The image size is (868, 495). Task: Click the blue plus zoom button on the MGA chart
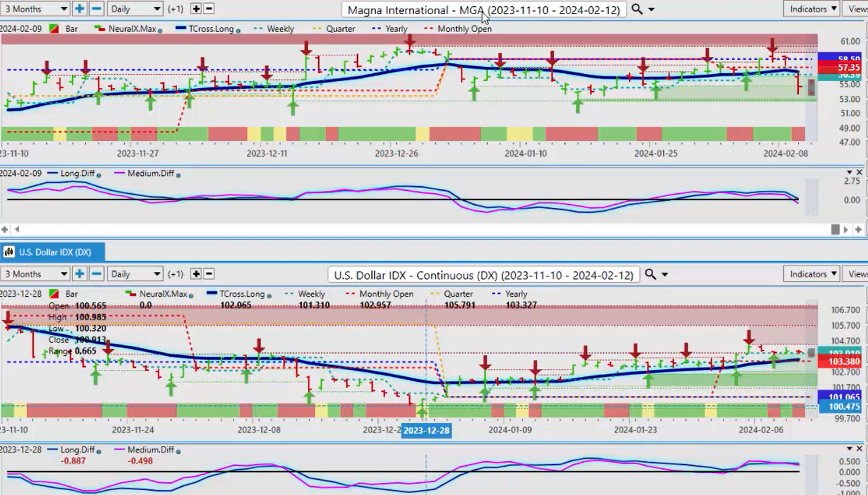[79, 9]
